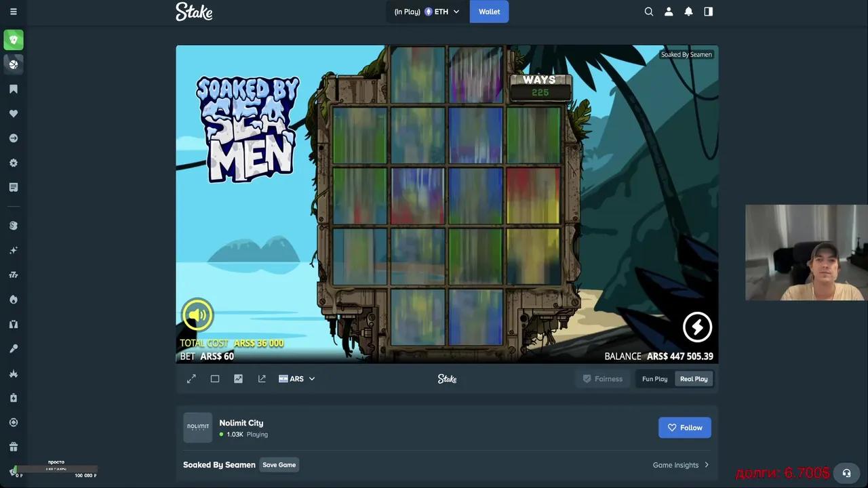Viewport: 868px width, 488px height.
Task: Open Nolimit City provider link
Action: 241,423
